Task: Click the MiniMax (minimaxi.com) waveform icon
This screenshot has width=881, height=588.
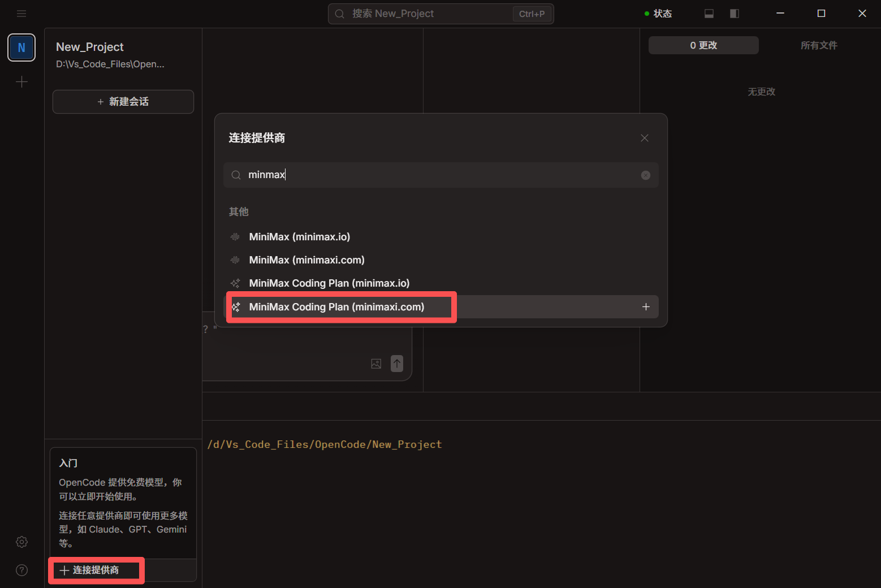Action: [x=235, y=260]
